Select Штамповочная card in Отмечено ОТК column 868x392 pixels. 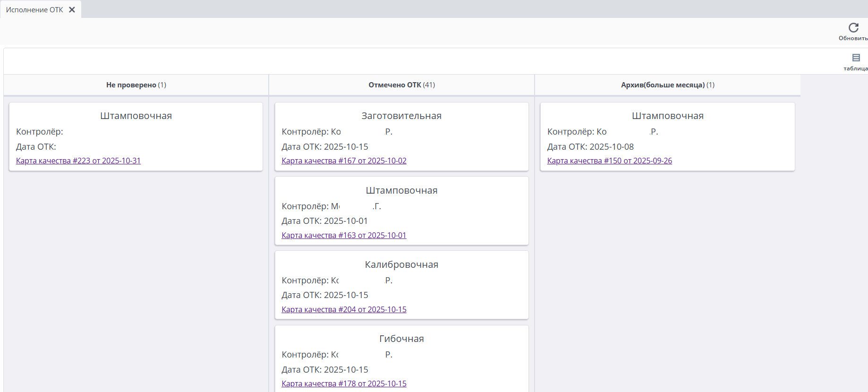coord(401,190)
